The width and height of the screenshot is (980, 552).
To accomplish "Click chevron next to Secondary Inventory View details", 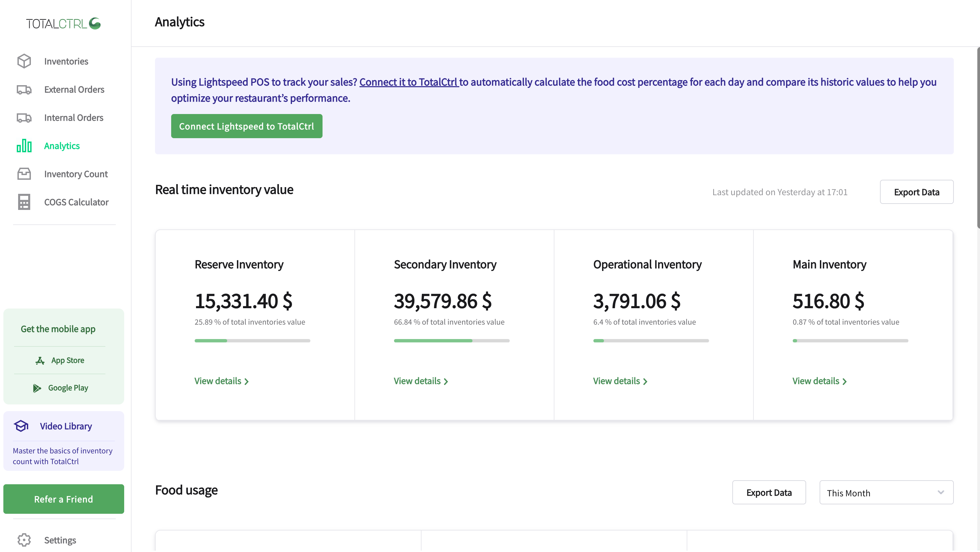I will [x=446, y=382].
